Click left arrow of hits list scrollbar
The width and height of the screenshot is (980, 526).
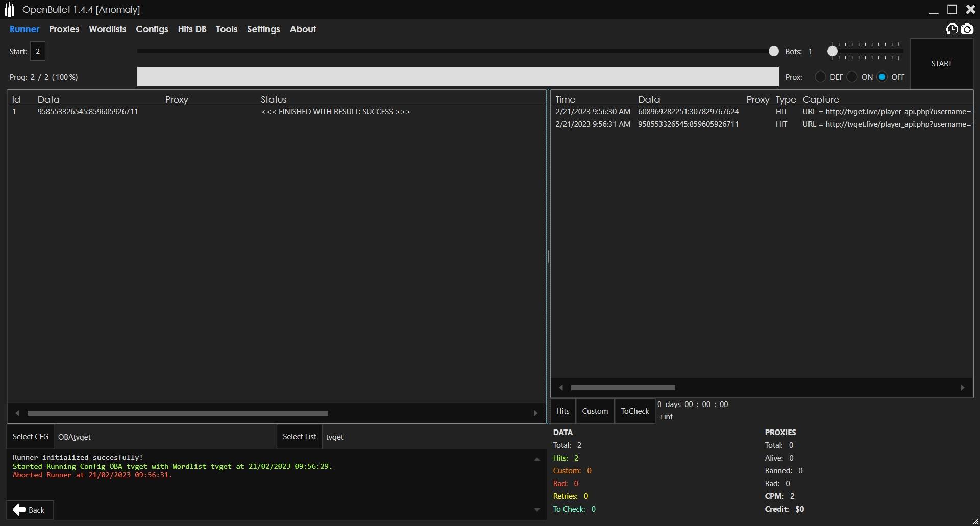coord(561,388)
